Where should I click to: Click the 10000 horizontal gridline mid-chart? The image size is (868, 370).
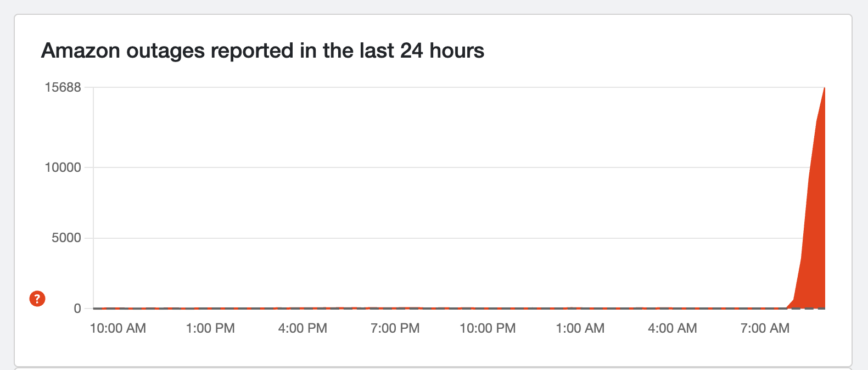439,167
